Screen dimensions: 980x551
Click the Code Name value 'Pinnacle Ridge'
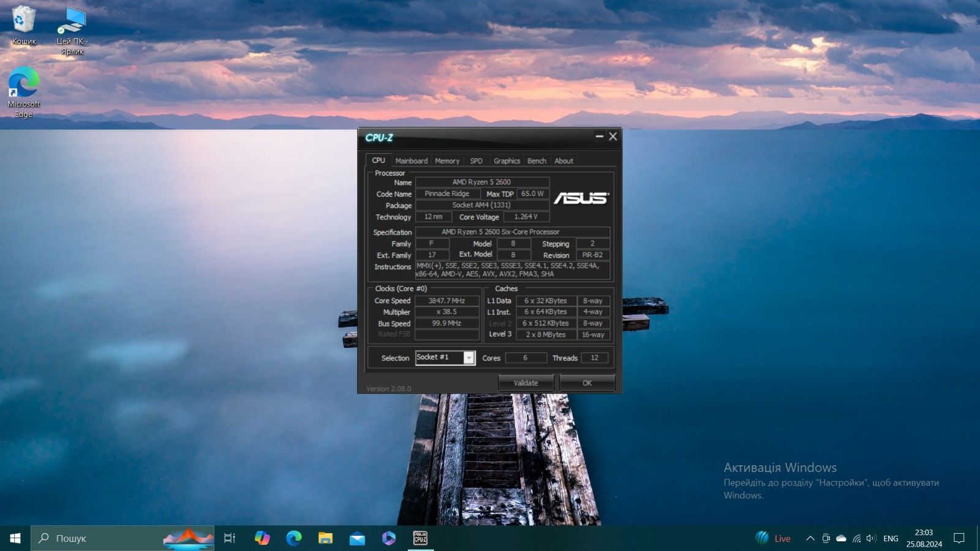tap(447, 193)
